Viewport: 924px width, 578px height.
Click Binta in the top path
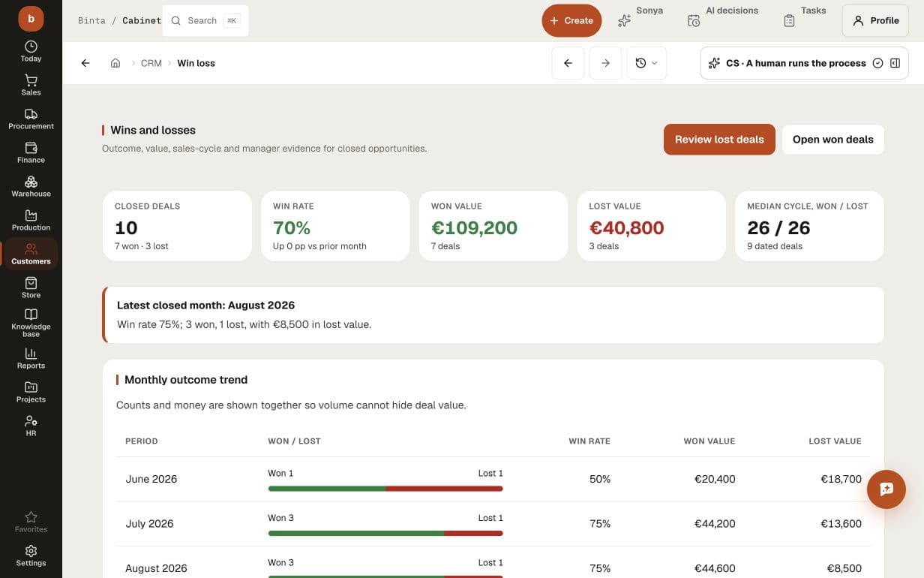[91, 20]
